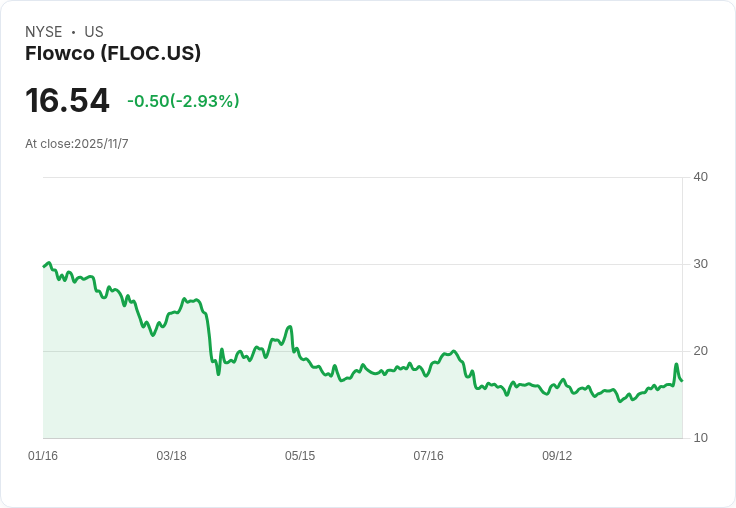Click the Flowco (FLOC.US) stock title
The image size is (736, 508).
point(113,53)
